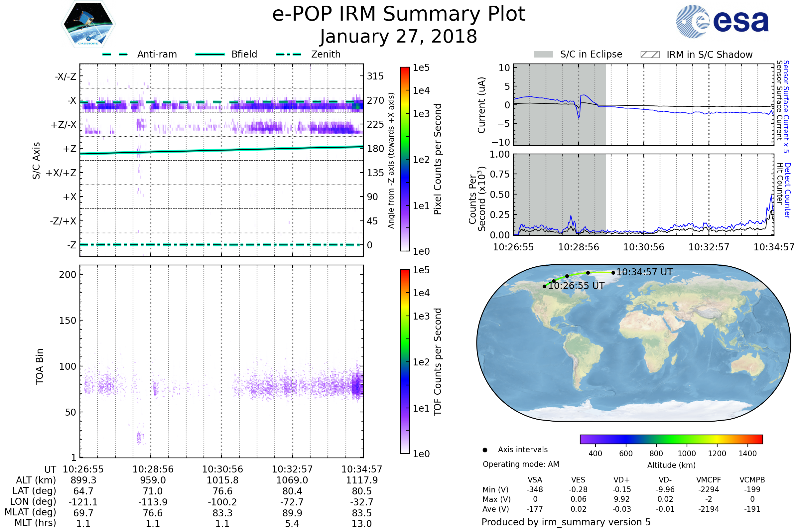Click the Zenith dash-dot legend marker
This screenshot has height=532, width=798.
288,54
